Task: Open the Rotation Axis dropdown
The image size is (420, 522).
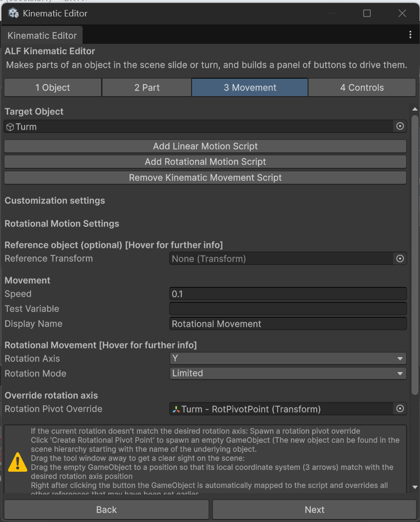Action: 288,359
